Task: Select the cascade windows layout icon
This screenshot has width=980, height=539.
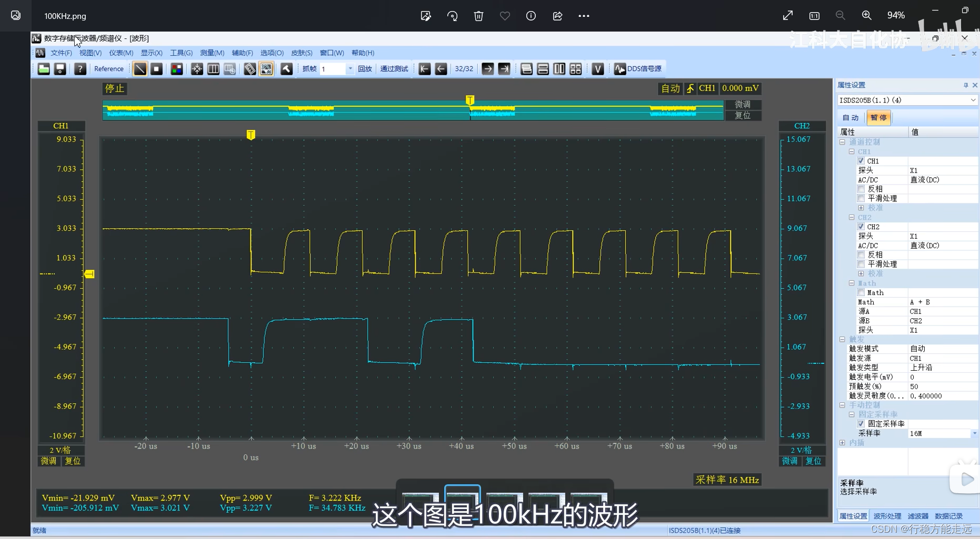Action: click(526, 69)
